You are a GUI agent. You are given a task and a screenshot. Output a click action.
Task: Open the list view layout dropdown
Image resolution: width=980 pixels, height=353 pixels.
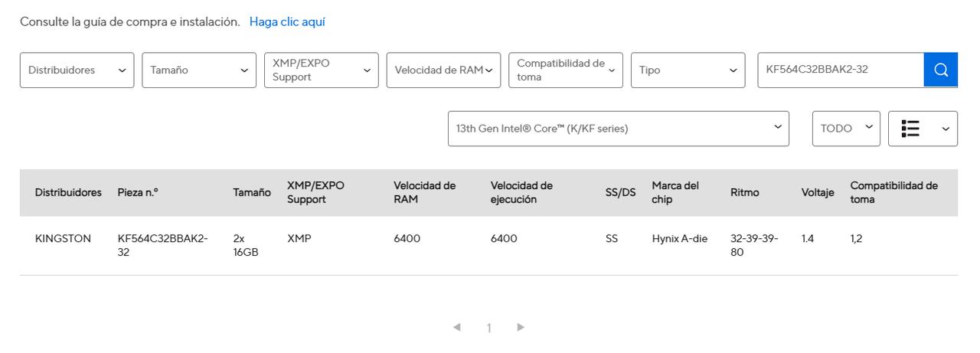point(923,129)
